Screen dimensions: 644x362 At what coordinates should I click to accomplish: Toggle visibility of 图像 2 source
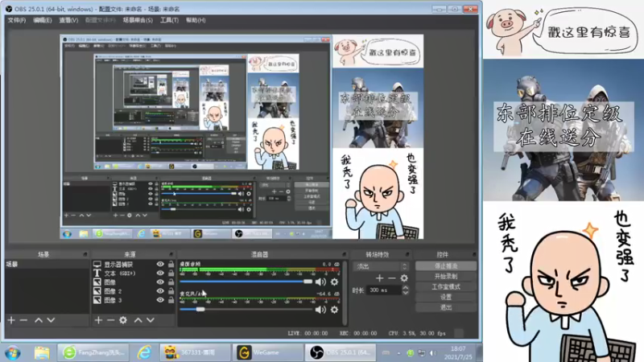[x=160, y=291]
